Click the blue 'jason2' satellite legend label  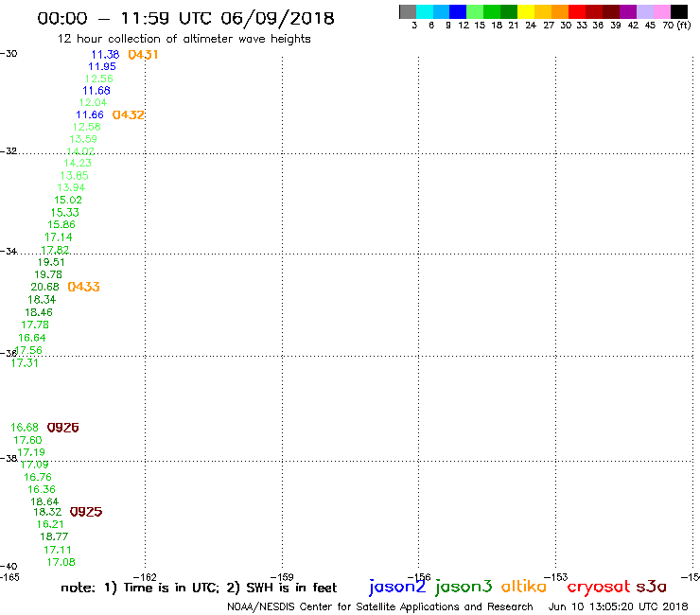click(397, 587)
